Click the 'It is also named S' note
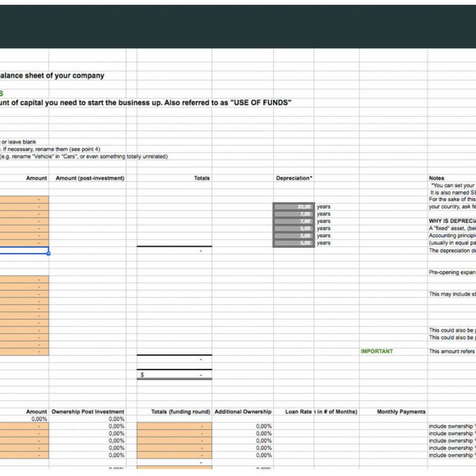 [x=453, y=192]
